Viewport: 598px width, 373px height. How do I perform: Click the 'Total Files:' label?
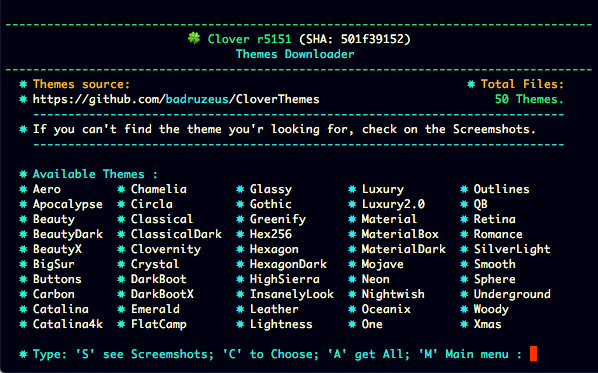pos(522,84)
